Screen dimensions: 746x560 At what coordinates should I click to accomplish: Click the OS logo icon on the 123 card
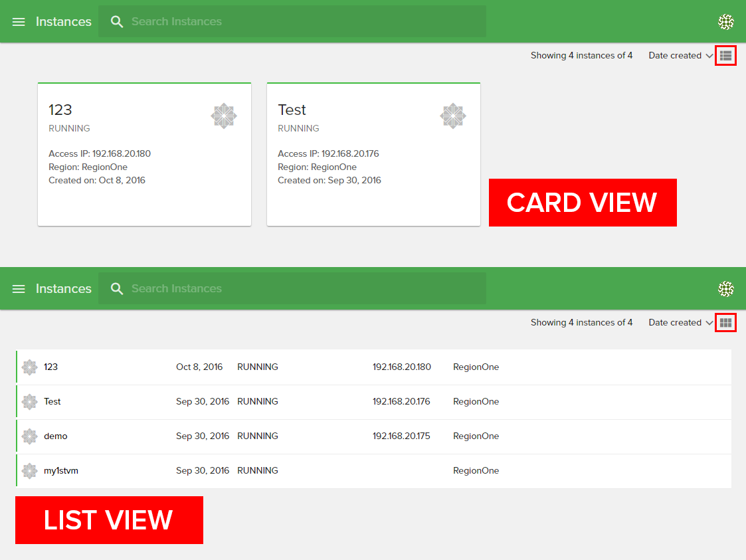(x=224, y=116)
